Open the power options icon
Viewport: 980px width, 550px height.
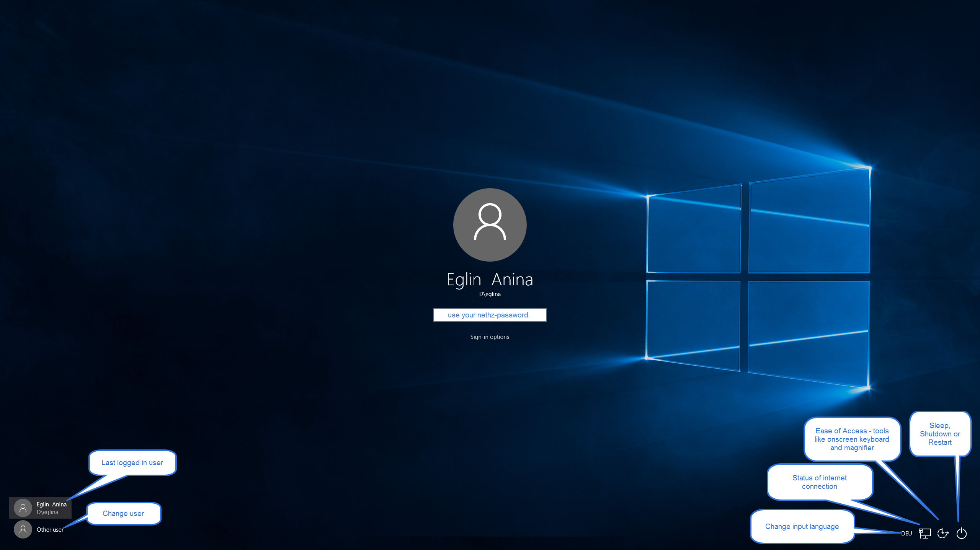tap(961, 533)
